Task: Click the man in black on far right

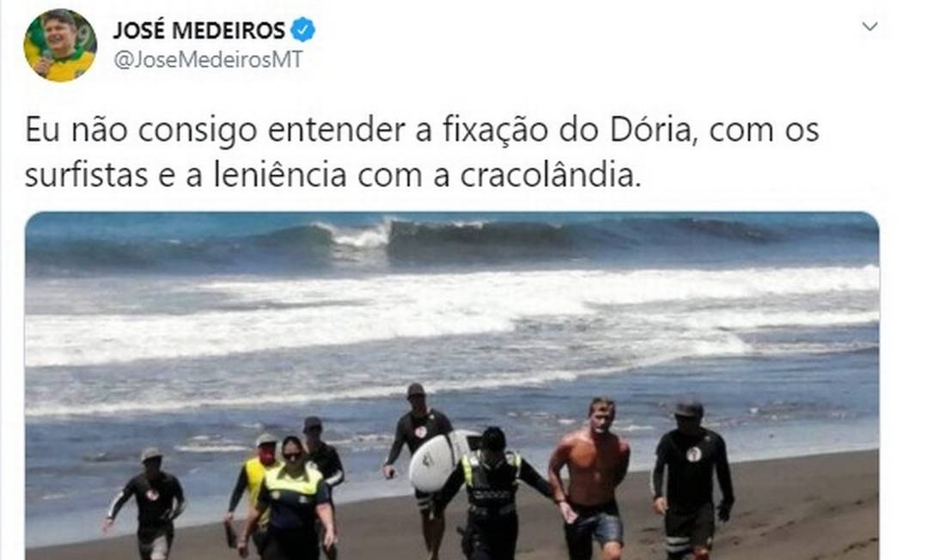Action: point(692,479)
